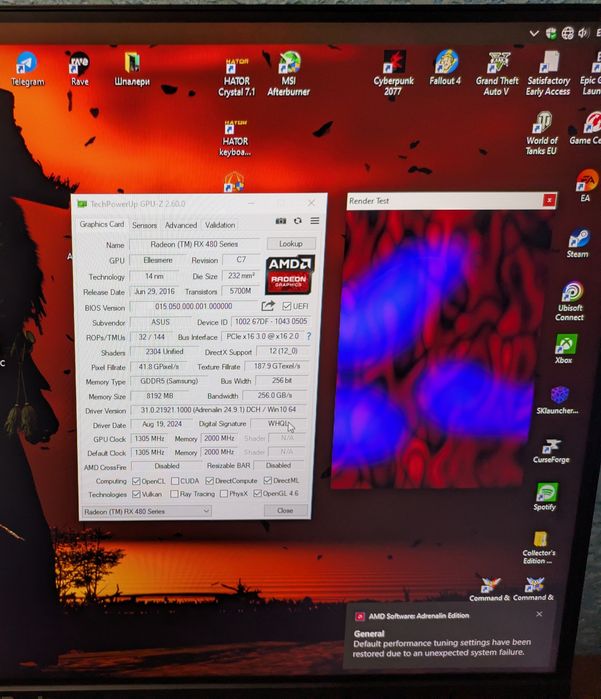Click the Lookup button
Image resolution: width=601 pixels, height=699 pixels.
[x=291, y=244]
